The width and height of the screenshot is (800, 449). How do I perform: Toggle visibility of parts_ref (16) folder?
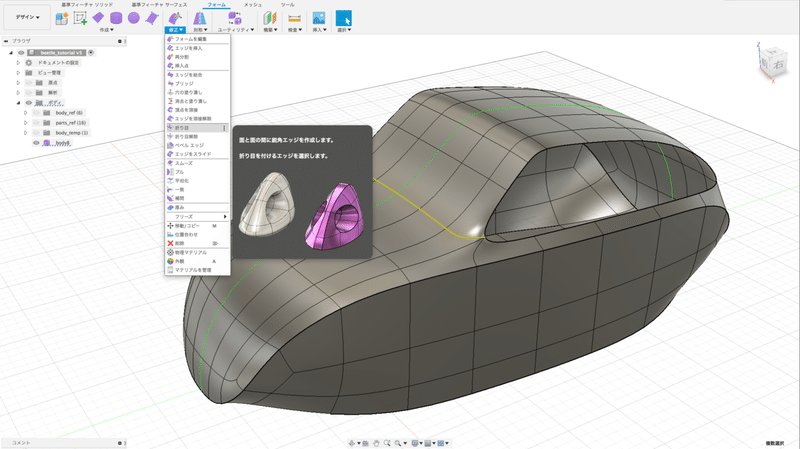pos(36,123)
